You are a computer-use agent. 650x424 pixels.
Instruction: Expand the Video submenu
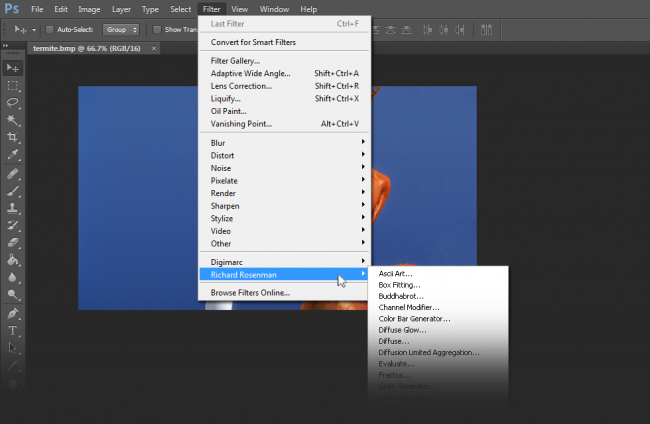click(x=285, y=231)
